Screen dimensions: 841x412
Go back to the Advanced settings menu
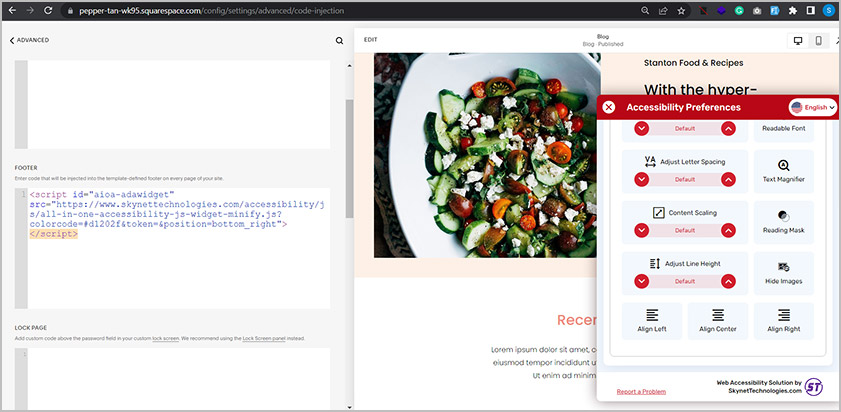(29, 40)
